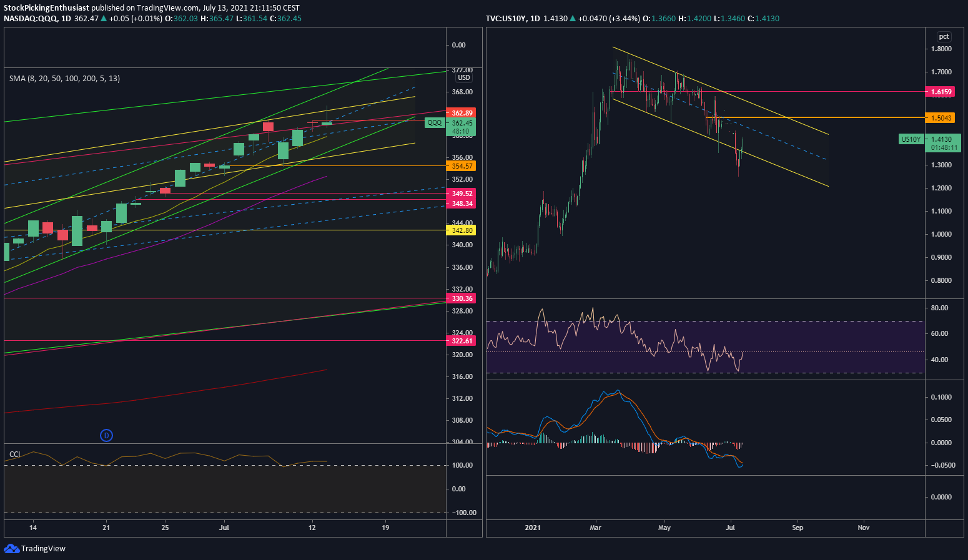
Task: Click the 14 date on the QQQ time axis
Action: (x=33, y=528)
